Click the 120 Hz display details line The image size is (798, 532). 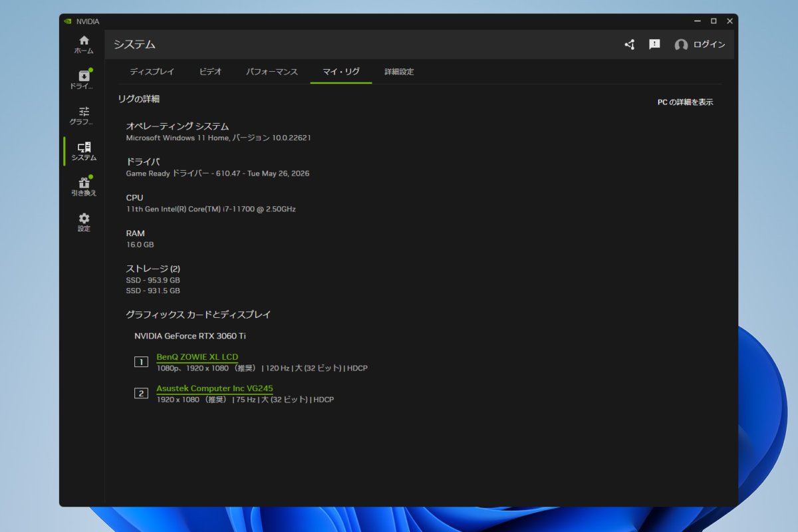pyautogui.click(x=262, y=368)
